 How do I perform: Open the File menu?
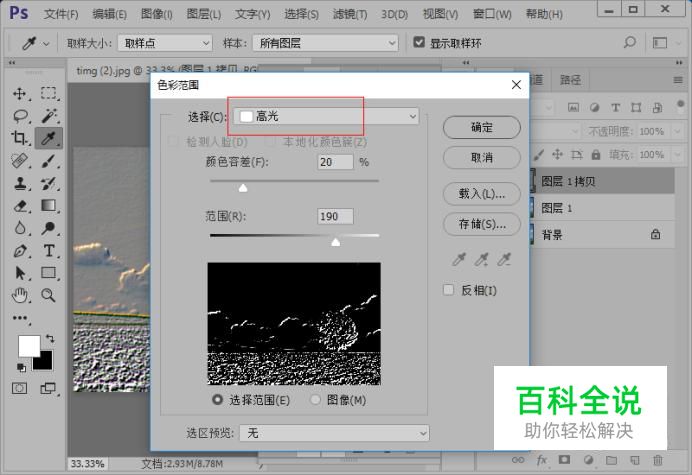(x=61, y=14)
